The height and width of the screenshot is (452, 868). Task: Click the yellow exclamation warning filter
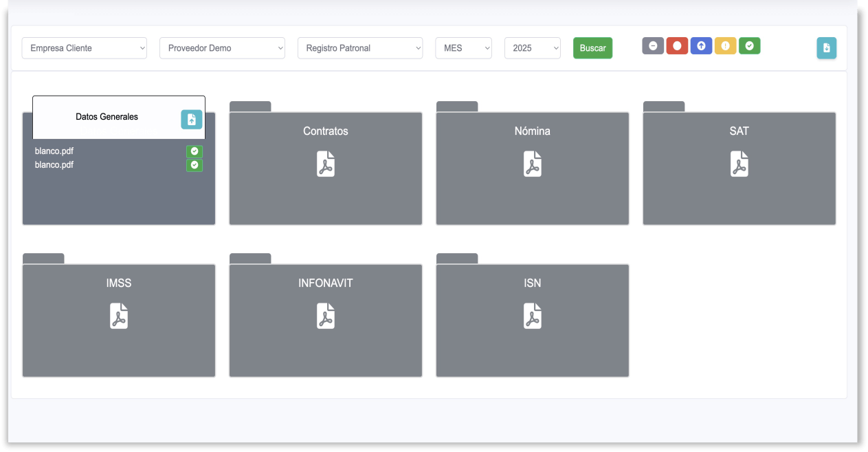pyautogui.click(x=725, y=46)
